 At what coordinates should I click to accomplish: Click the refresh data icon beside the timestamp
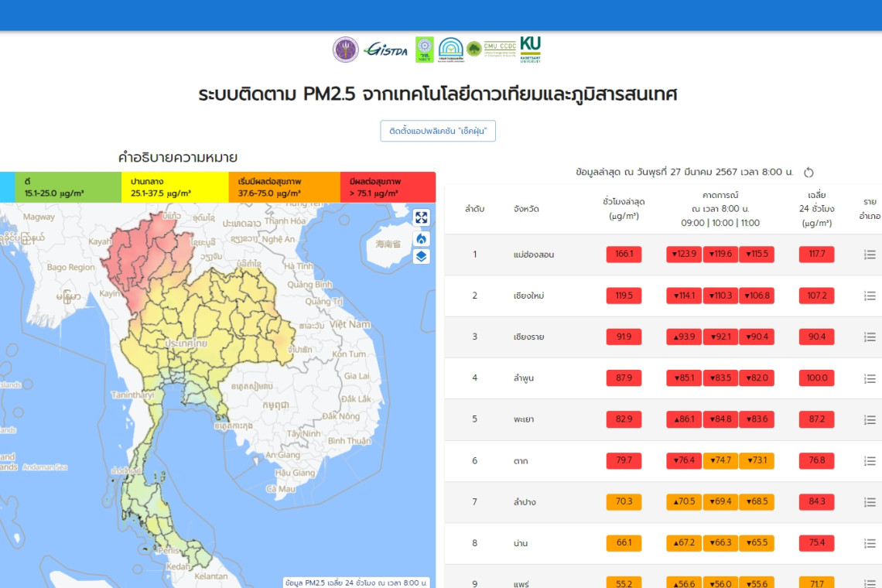809,173
